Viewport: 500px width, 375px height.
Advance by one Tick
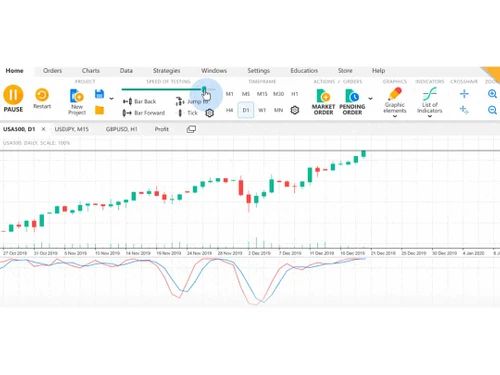click(x=188, y=113)
